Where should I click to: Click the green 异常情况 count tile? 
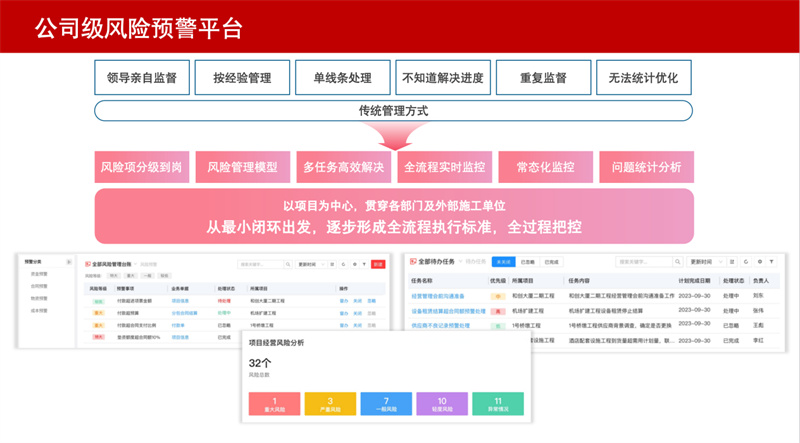click(497, 404)
